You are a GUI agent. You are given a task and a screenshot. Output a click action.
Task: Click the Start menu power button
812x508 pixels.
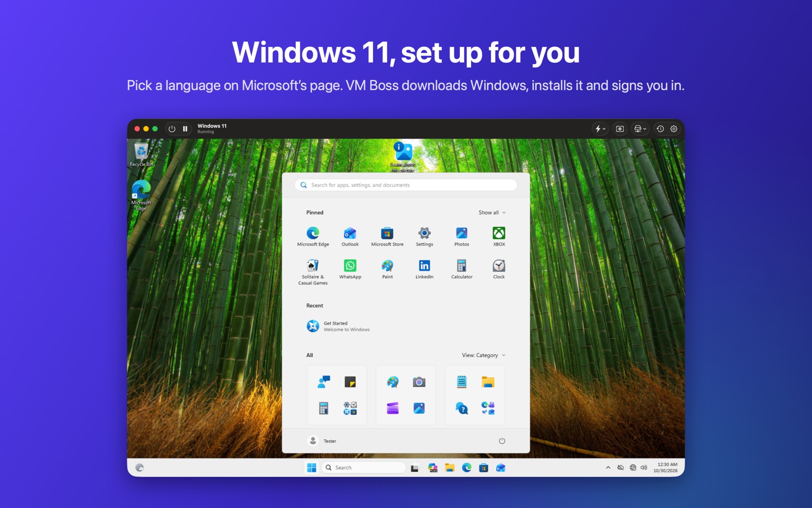click(x=502, y=441)
